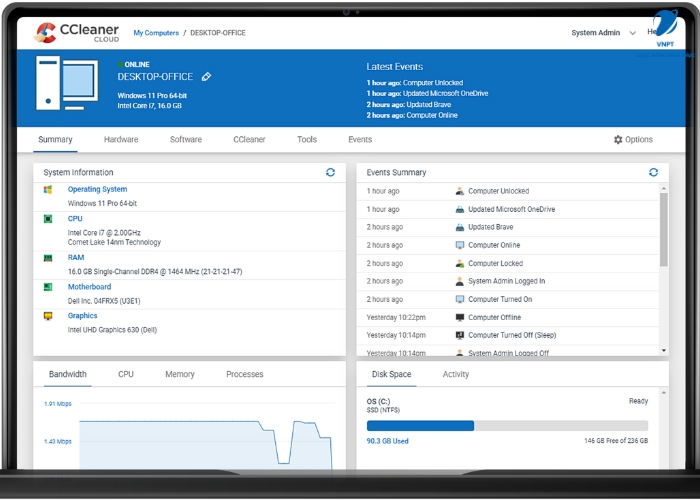Screen dimensions: 700x500
Task: Click the green CPU chip icon
Action: coord(48,218)
